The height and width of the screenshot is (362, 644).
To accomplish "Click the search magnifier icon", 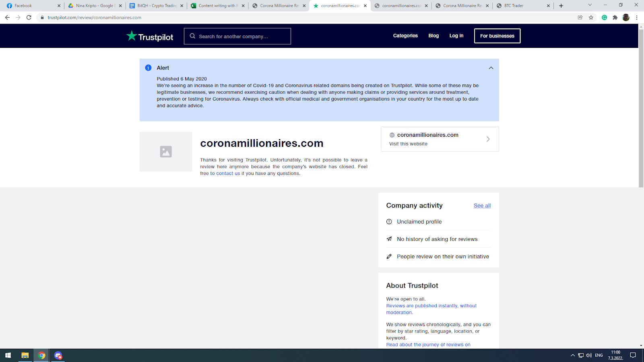I will [x=192, y=36].
